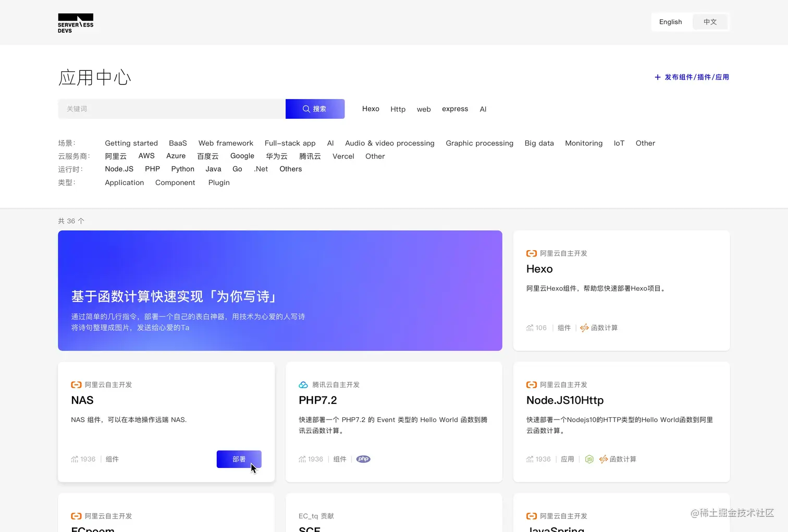Filter by .Net runtime
Image resolution: width=788 pixels, height=532 pixels.
pos(261,169)
